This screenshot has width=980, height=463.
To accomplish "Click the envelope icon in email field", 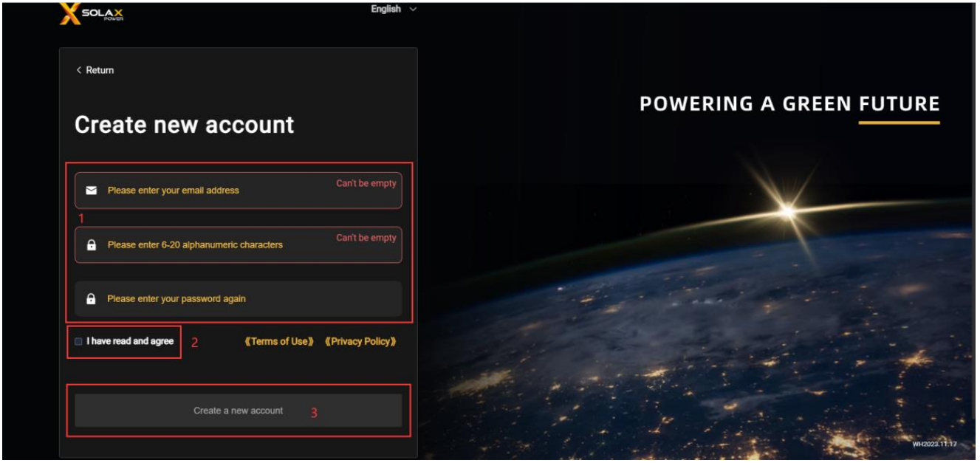I will tap(92, 191).
